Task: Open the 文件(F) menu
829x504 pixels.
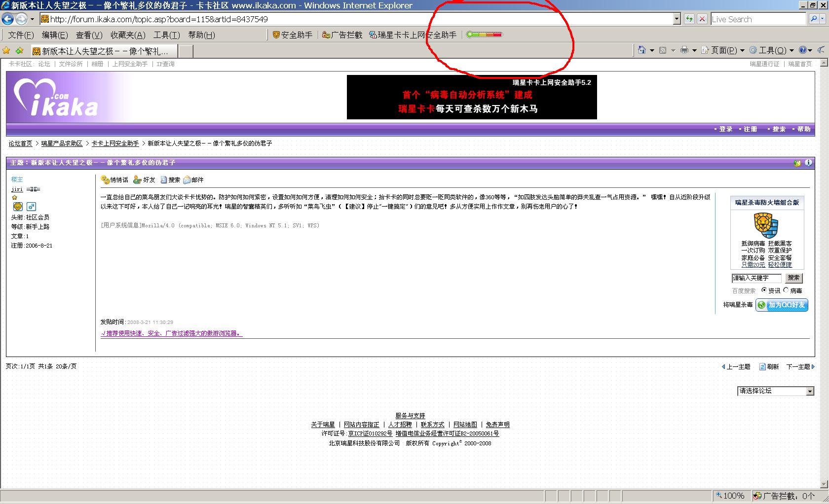Action: pyautogui.click(x=21, y=35)
